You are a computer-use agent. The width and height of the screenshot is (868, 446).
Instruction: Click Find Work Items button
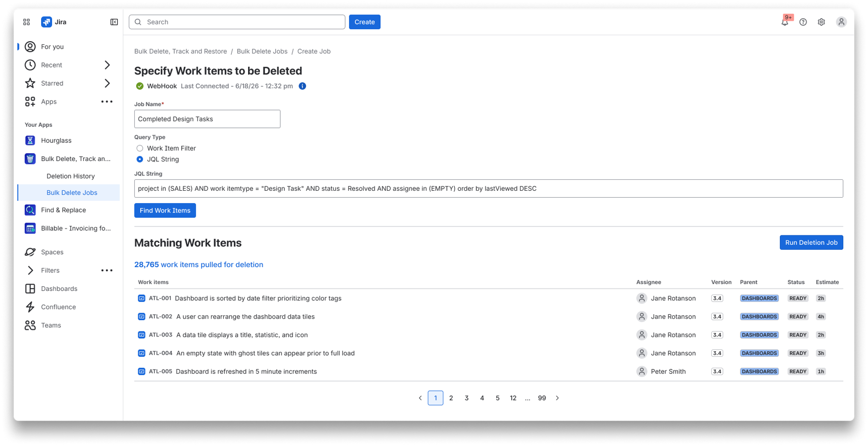tap(165, 211)
